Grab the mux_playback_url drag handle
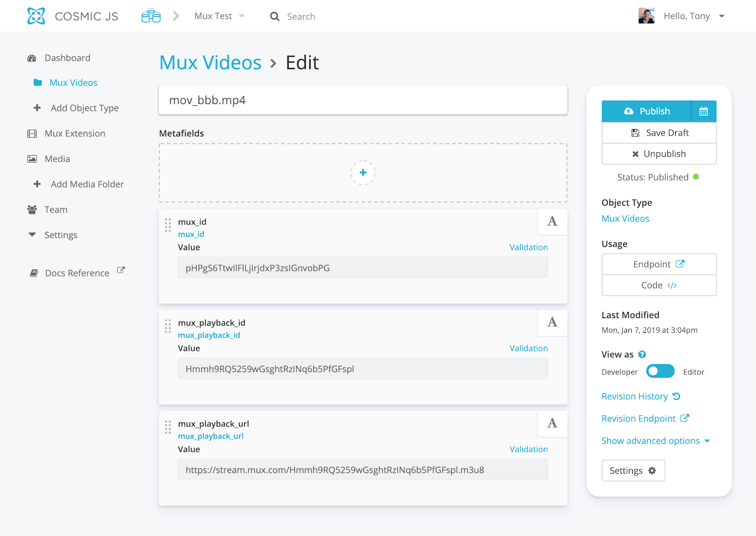Image resolution: width=756 pixels, height=536 pixels. [x=168, y=427]
